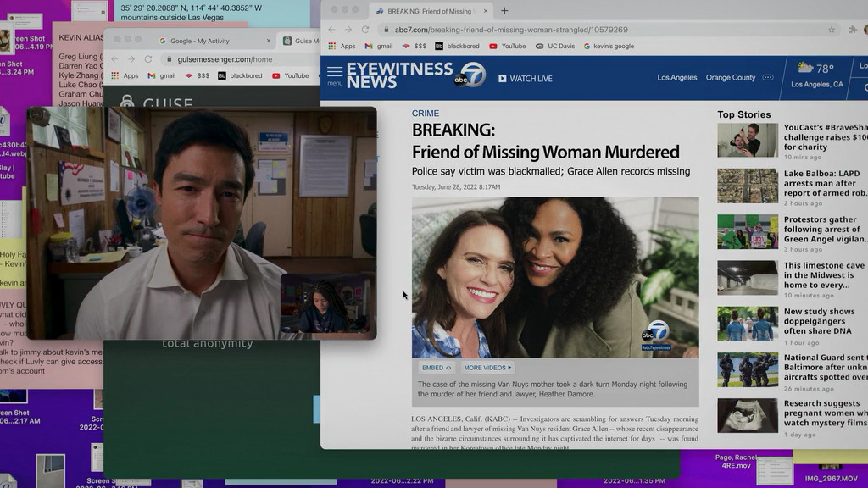This screenshot has height=488, width=868.
Task: Click the small self-view video thumbnail
Action: coord(326,304)
